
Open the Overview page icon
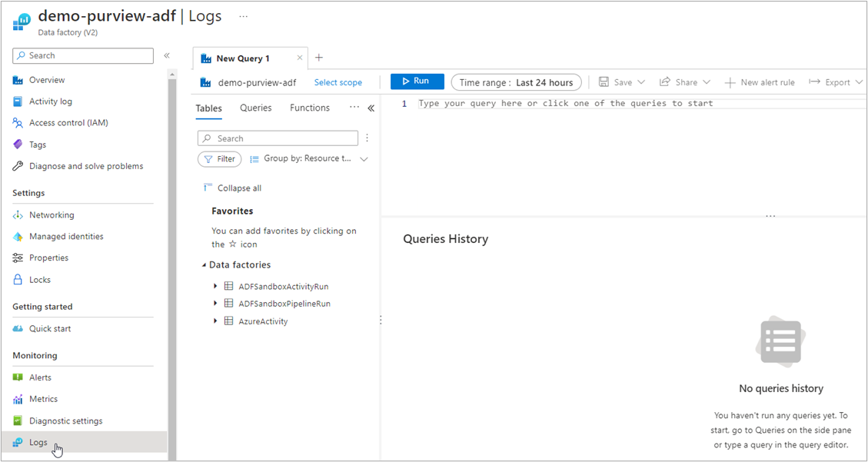pos(18,80)
